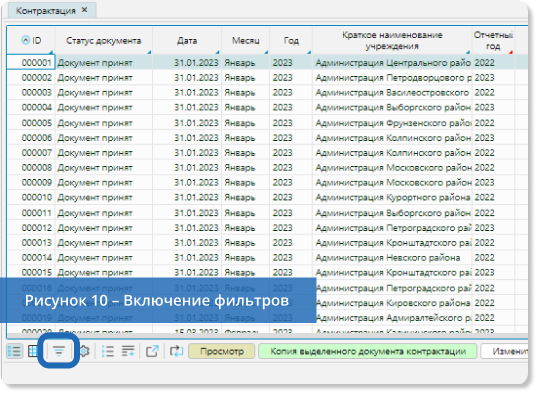Click Январь in row 000008
Image resolution: width=536 pixels, height=393 pixels.
(245, 168)
